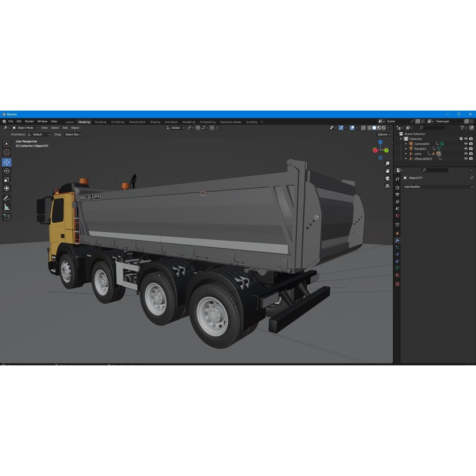Open the Physics properties tab
The height and width of the screenshot is (476, 476).
click(x=398, y=254)
